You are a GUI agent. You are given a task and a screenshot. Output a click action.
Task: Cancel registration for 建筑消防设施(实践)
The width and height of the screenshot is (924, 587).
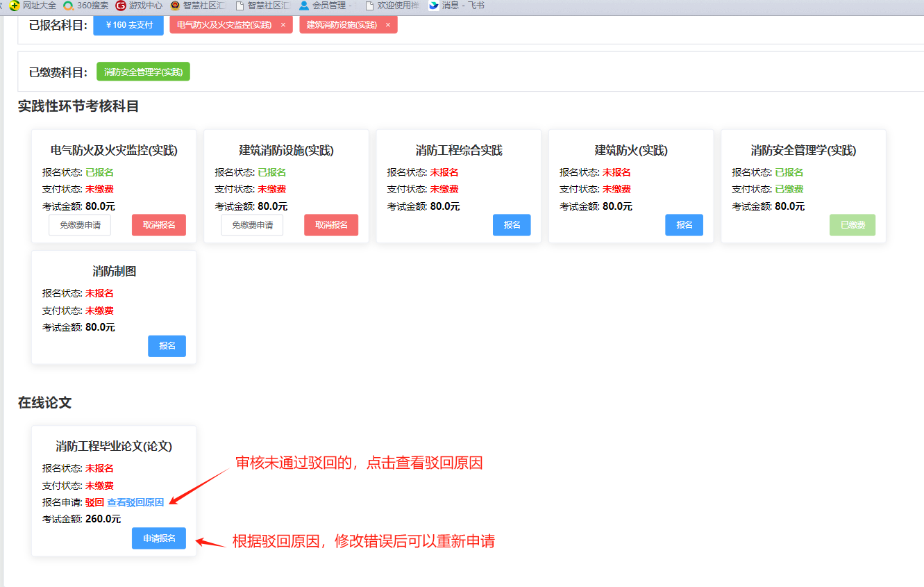pyautogui.click(x=331, y=225)
